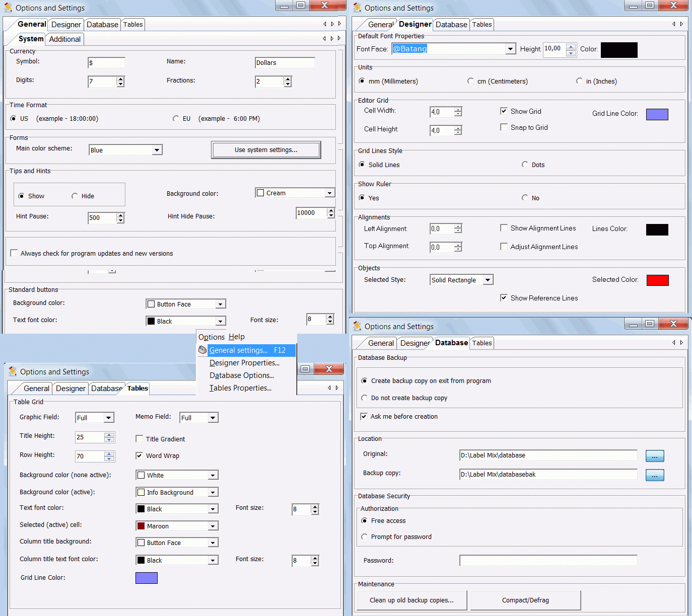Pick the default font Color swatch

point(619,50)
